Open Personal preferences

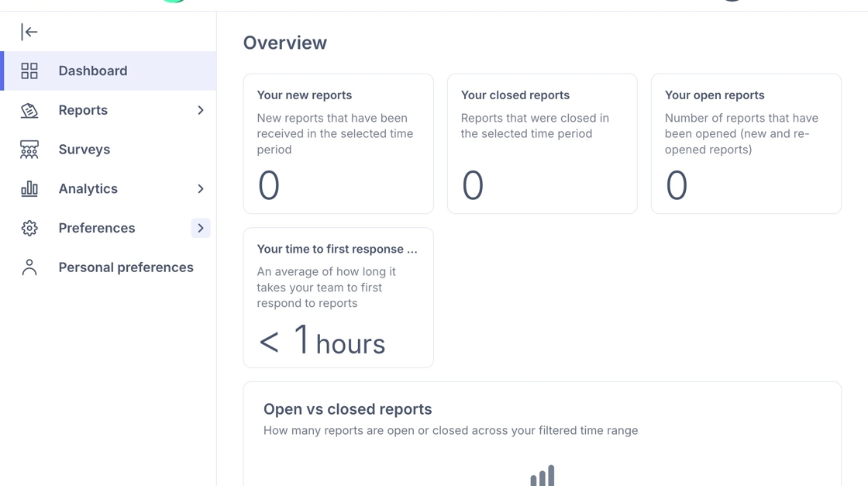(x=108, y=267)
